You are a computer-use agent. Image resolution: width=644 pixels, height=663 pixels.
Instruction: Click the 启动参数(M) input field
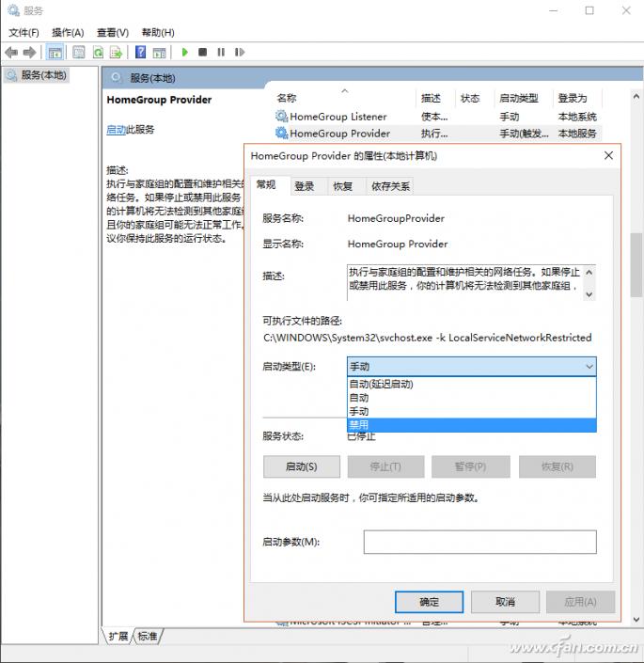click(x=480, y=542)
